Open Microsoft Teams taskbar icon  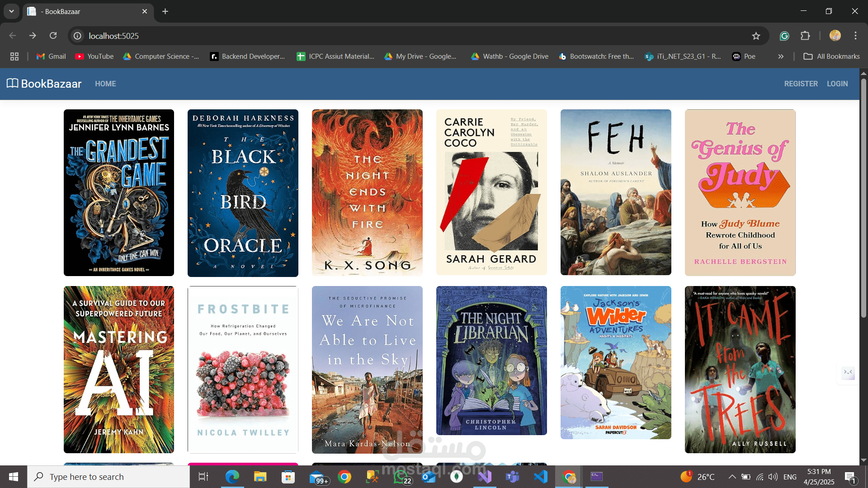[513, 477]
